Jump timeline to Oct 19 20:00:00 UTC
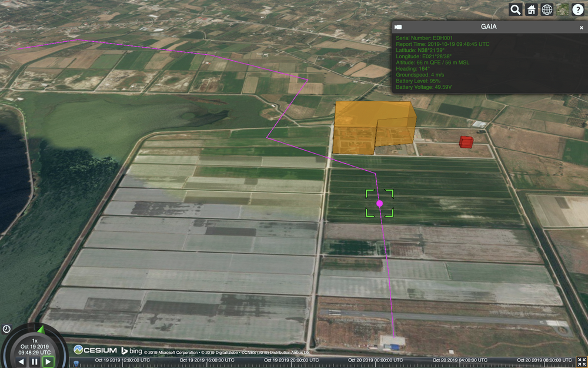The image size is (588, 368). (292, 360)
